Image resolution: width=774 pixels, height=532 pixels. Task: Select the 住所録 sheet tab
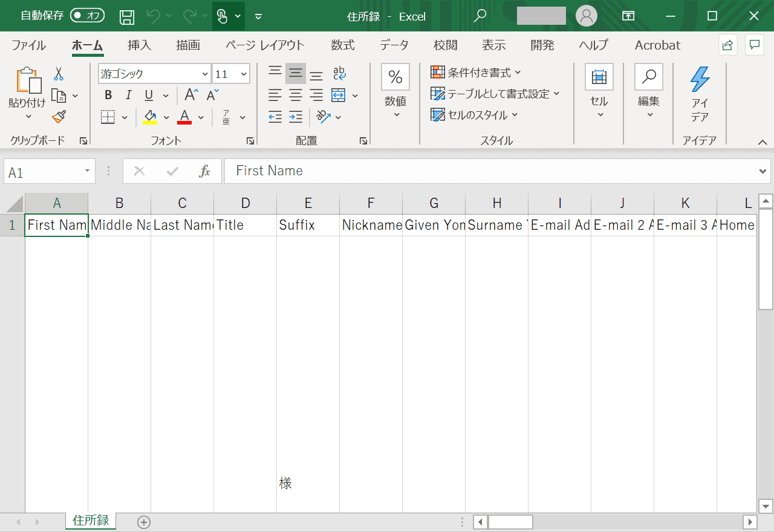(x=91, y=521)
